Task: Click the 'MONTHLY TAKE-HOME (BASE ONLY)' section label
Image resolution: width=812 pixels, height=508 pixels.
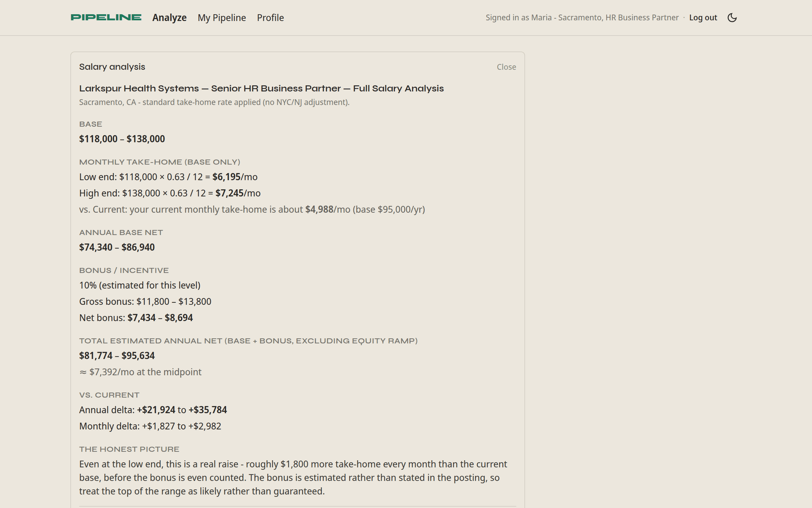Action: pos(160,162)
